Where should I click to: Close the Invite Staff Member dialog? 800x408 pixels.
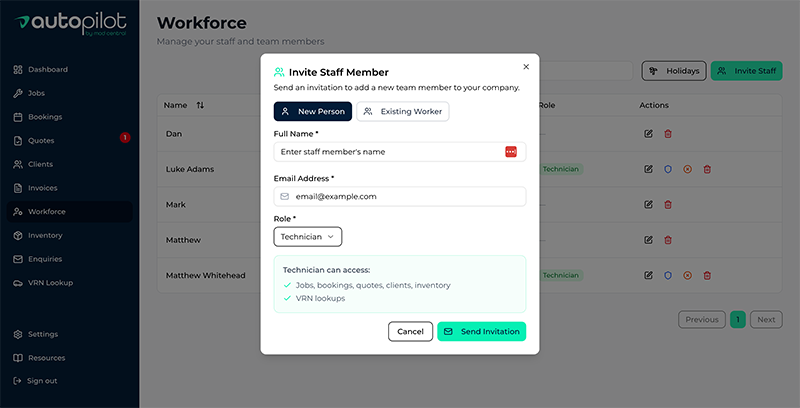[x=526, y=67]
